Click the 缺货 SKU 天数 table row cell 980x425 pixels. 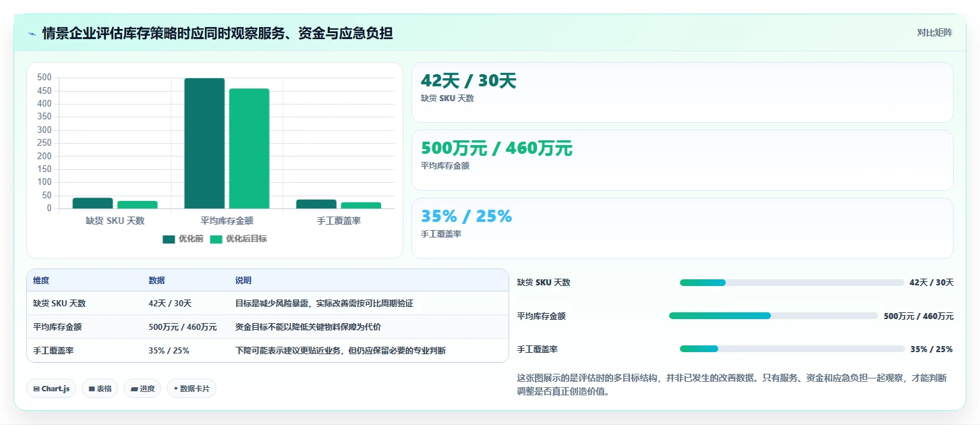click(x=59, y=304)
